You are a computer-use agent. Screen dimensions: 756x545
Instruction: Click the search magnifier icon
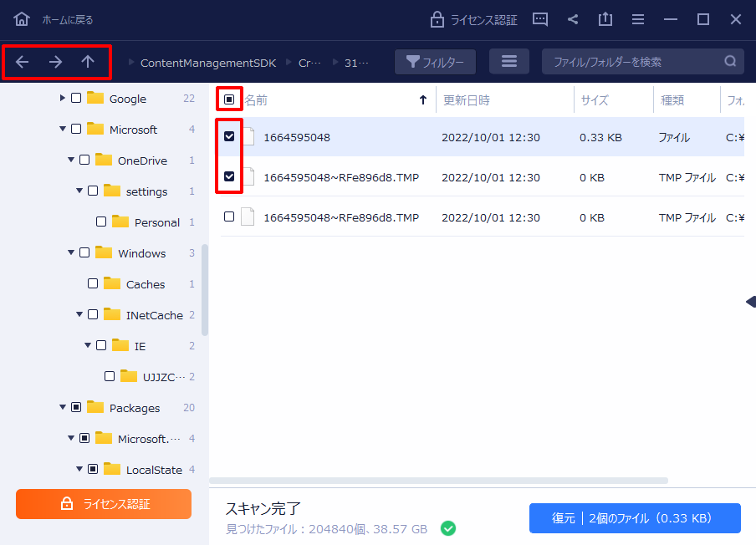coord(730,61)
